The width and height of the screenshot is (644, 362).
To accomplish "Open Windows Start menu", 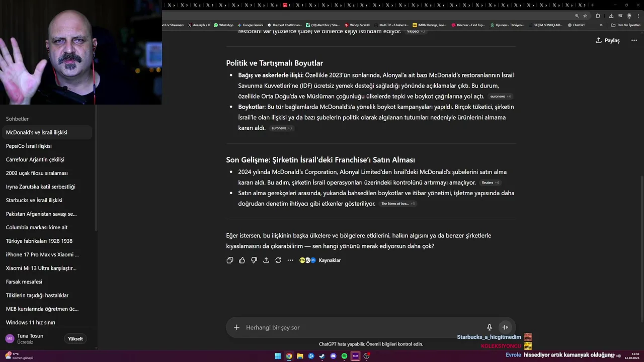I will click(x=278, y=356).
